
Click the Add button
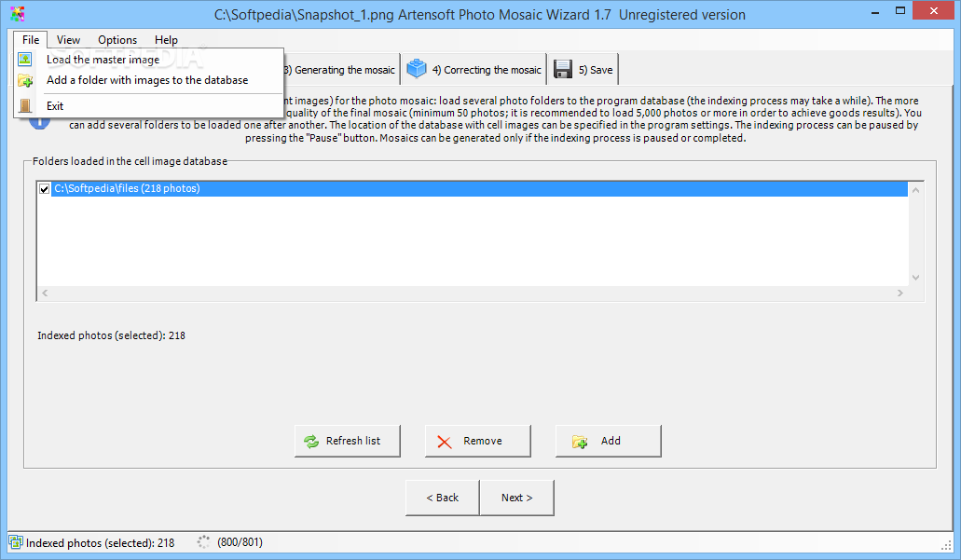coord(608,441)
